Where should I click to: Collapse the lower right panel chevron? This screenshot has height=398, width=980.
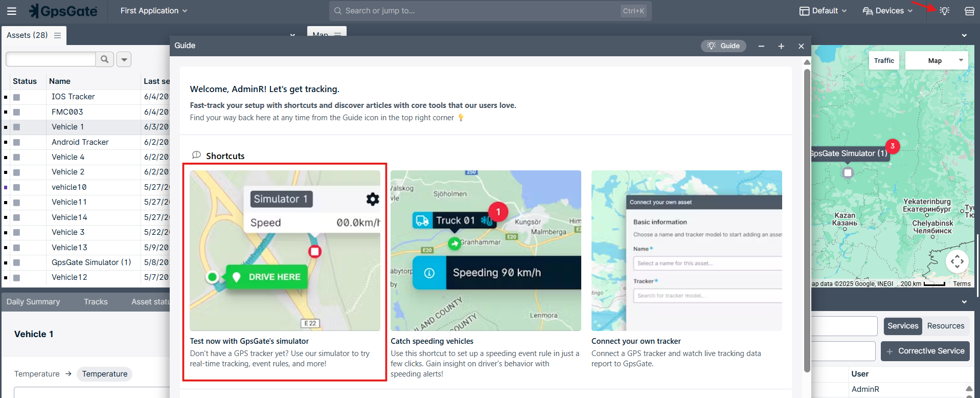(964, 302)
